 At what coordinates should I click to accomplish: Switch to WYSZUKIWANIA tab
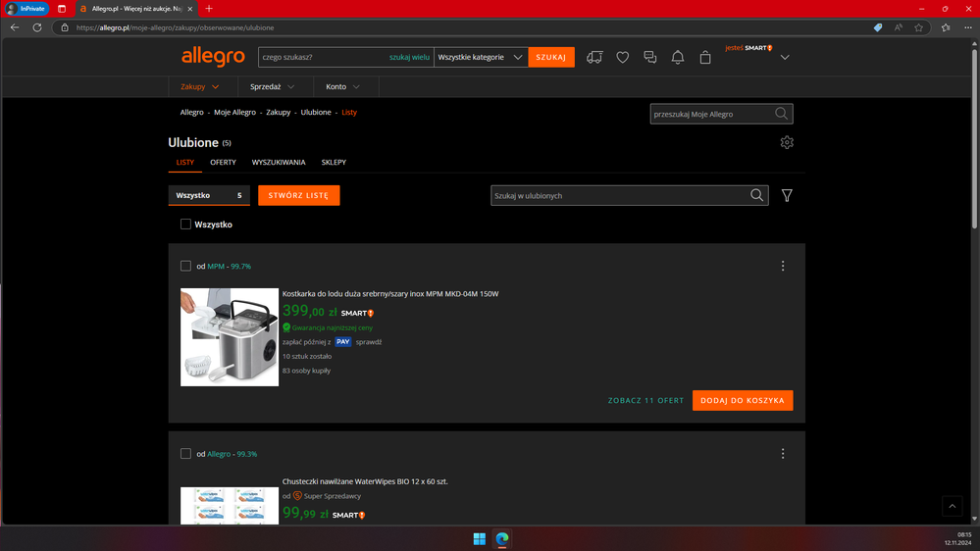pyautogui.click(x=279, y=163)
